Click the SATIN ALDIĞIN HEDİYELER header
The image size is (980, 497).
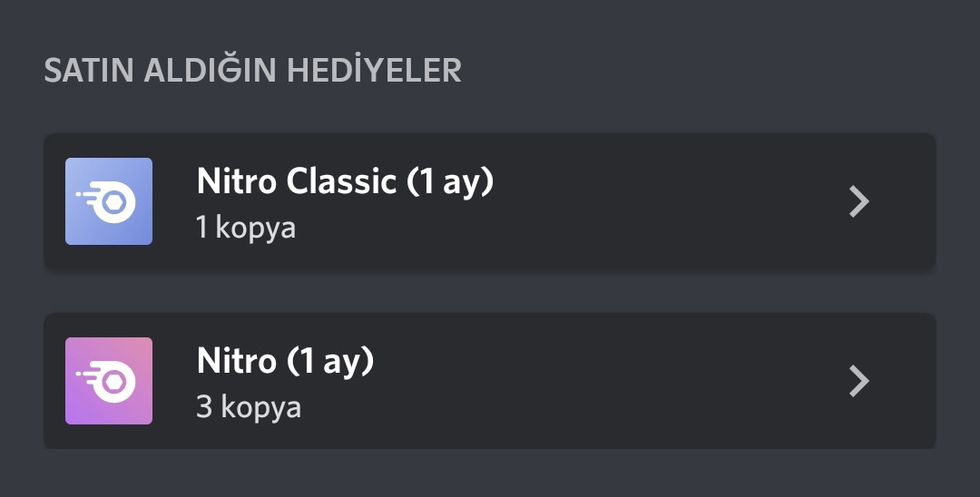tap(252, 70)
